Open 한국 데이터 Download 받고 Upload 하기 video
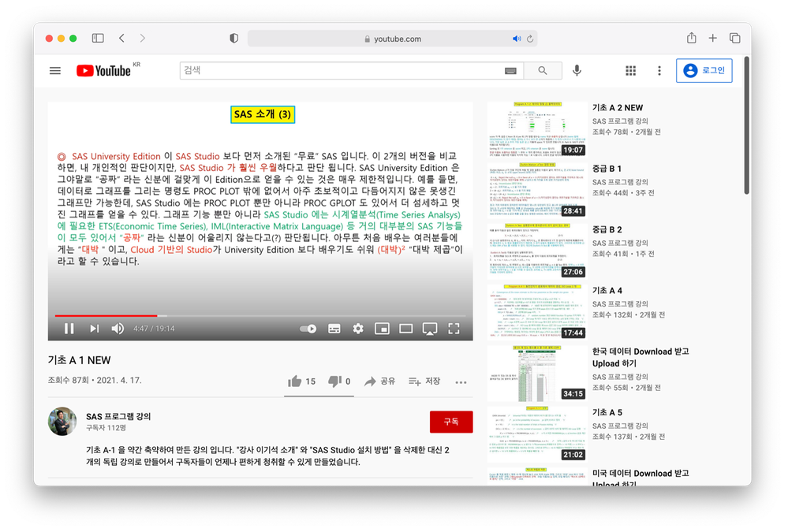 (640, 357)
